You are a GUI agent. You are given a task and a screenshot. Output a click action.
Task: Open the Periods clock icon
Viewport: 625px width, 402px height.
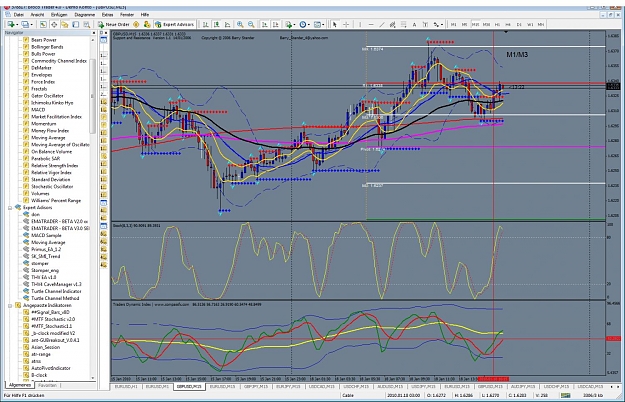[303, 24]
